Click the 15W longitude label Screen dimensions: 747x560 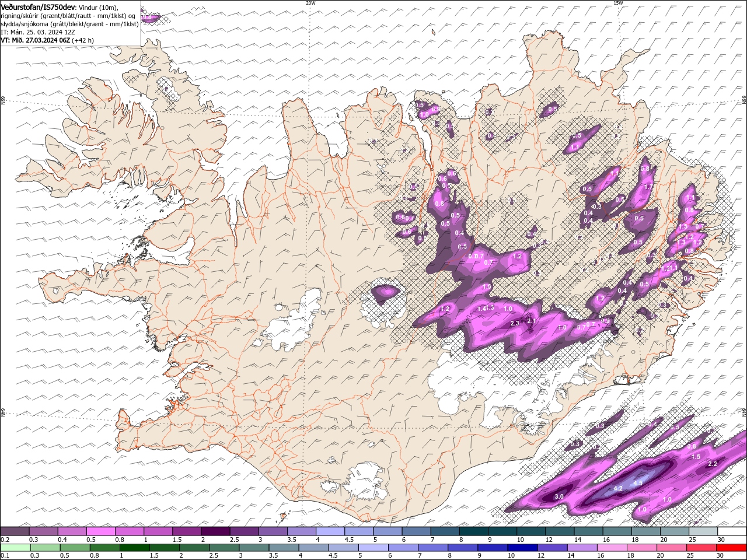(618, 3)
